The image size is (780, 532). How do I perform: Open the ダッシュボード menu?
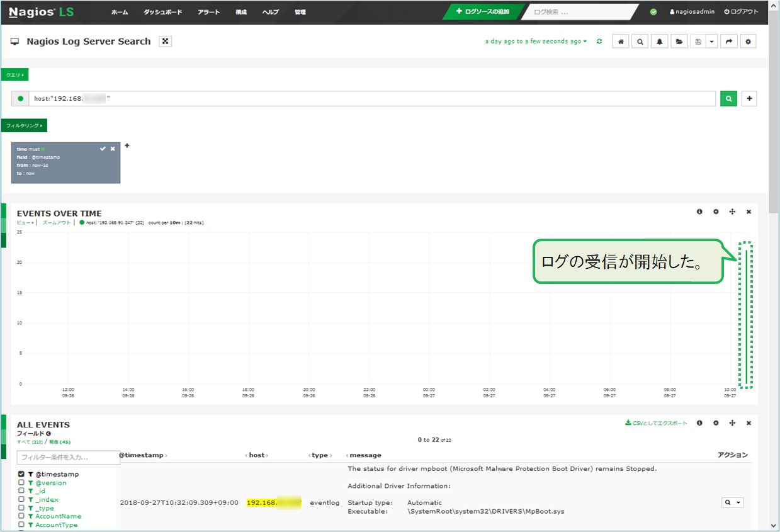[162, 12]
